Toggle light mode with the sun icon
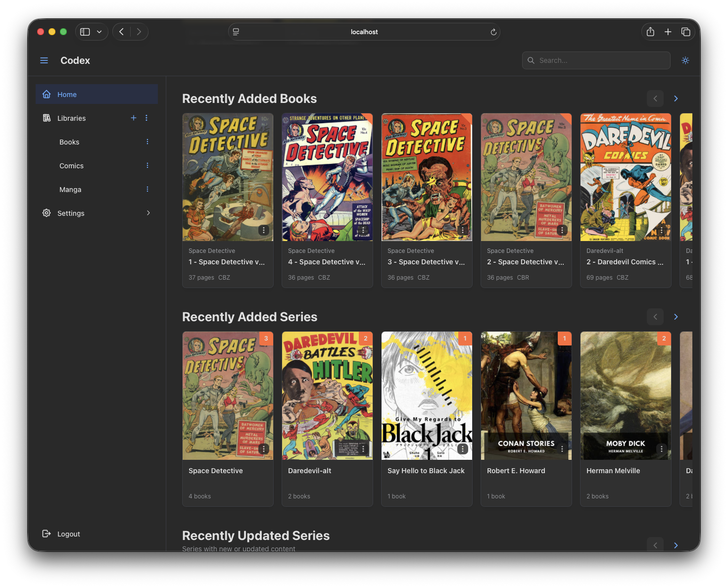The image size is (728, 588). [685, 60]
